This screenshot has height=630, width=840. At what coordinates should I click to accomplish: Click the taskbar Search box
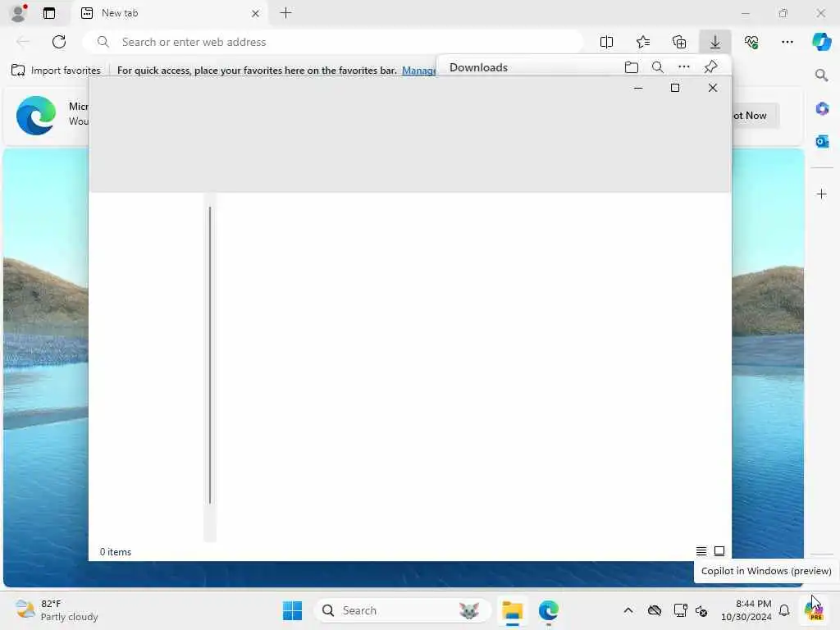[x=403, y=610]
